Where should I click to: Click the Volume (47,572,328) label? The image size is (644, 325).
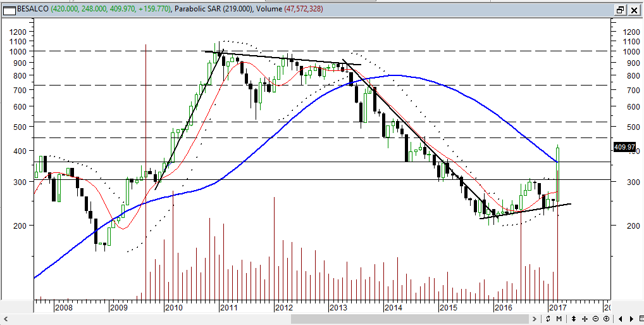click(x=289, y=10)
